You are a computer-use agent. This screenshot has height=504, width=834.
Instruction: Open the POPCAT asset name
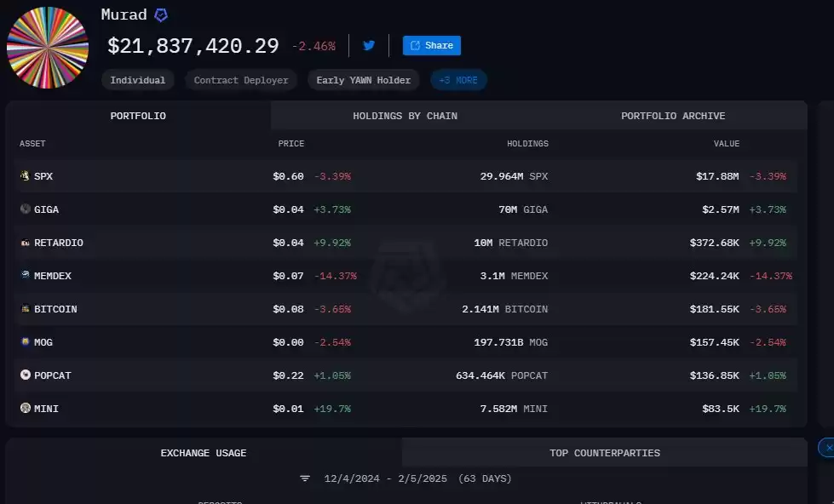pyautogui.click(x=53, y=376)
